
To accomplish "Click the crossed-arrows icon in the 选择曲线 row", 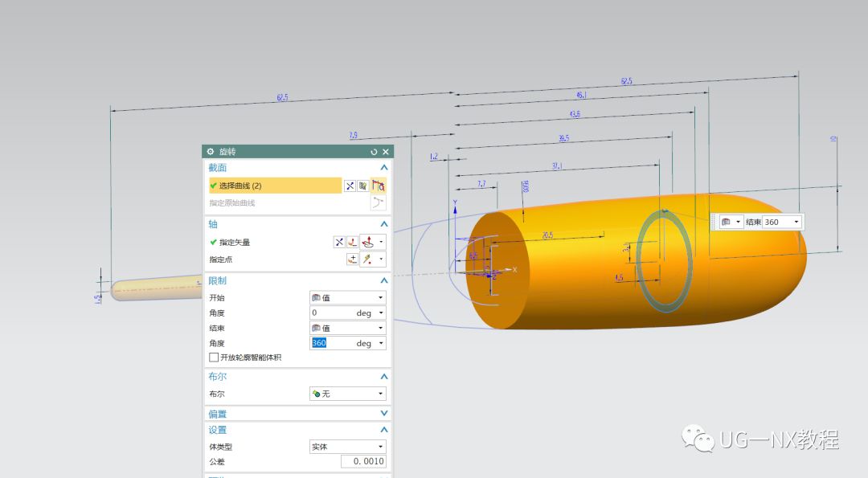I will pos(350,186).
